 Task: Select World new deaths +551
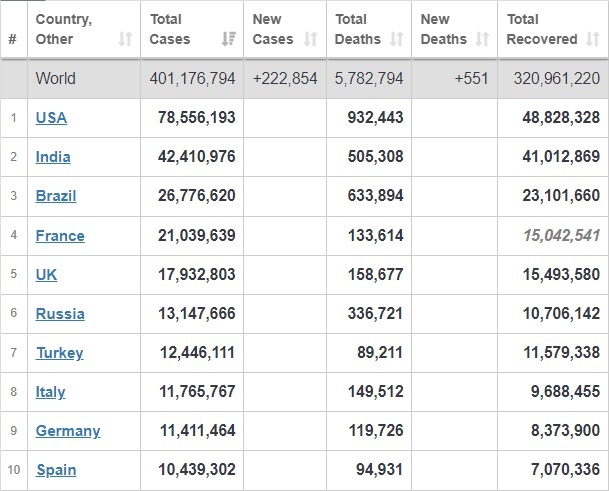[472, 78]
